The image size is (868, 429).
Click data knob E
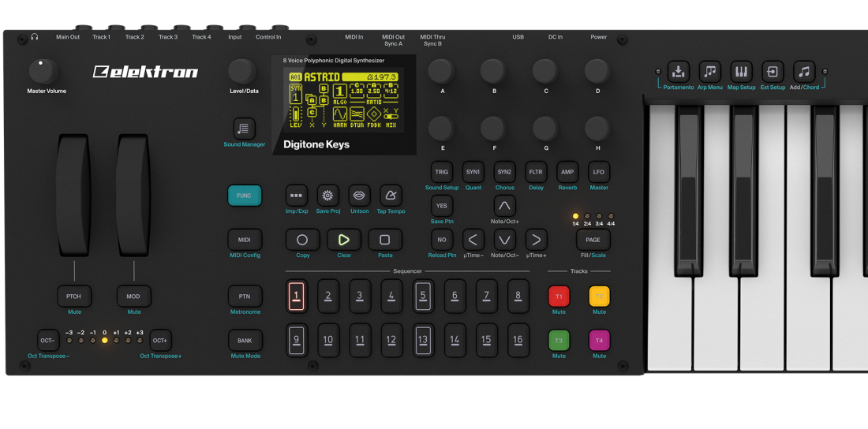coord(442,129)
